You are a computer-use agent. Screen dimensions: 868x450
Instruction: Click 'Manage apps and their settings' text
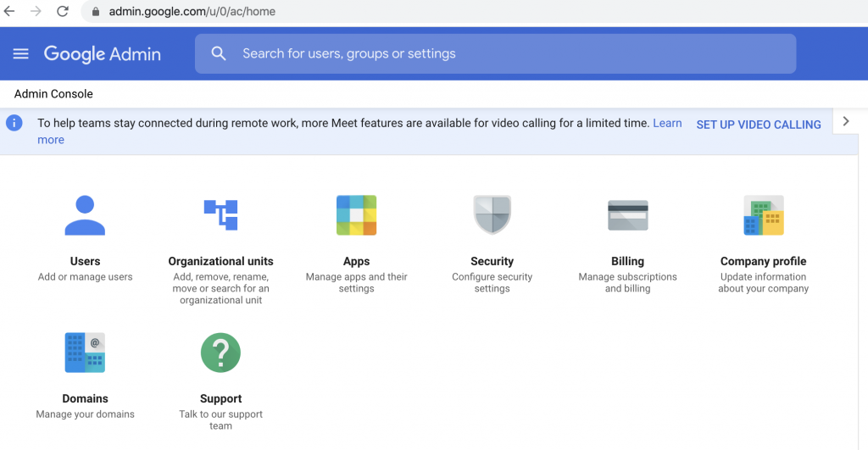point(357,282)
